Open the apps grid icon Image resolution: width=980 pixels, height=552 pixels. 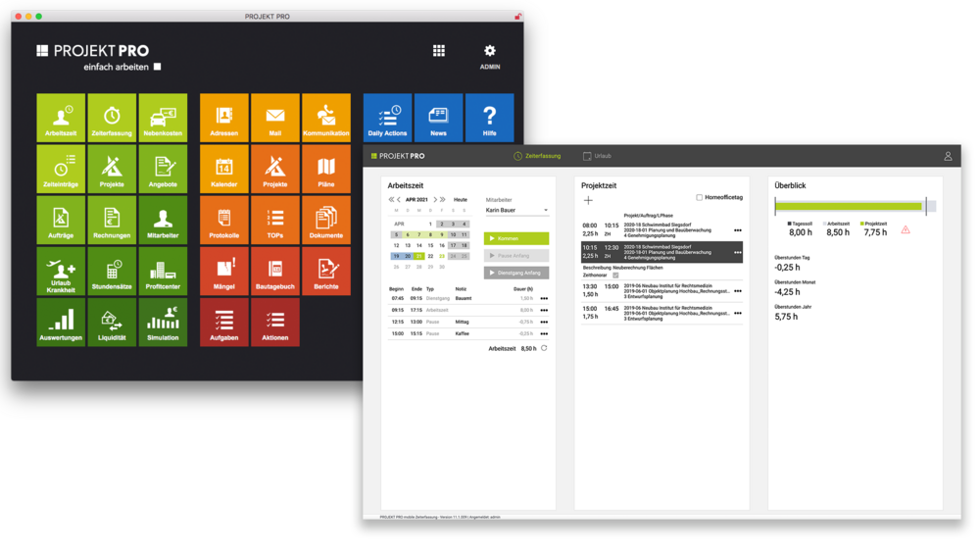439,51
